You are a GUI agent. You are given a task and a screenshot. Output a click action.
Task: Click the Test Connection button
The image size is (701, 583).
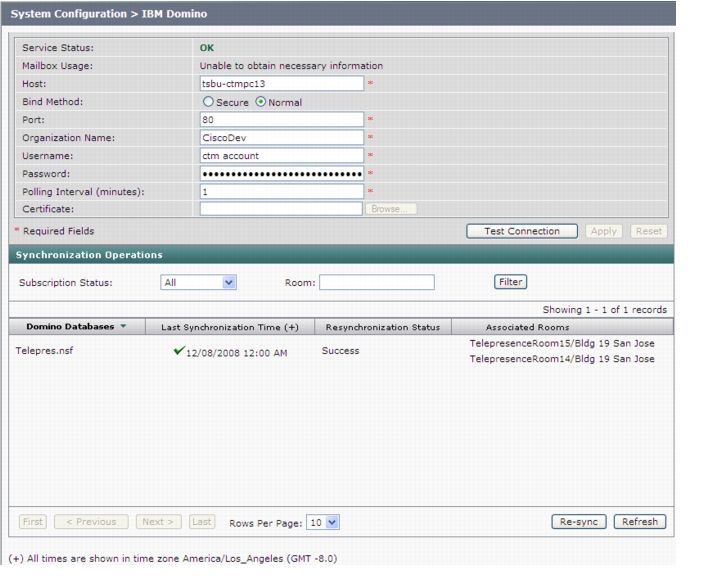tap(522, 231)
